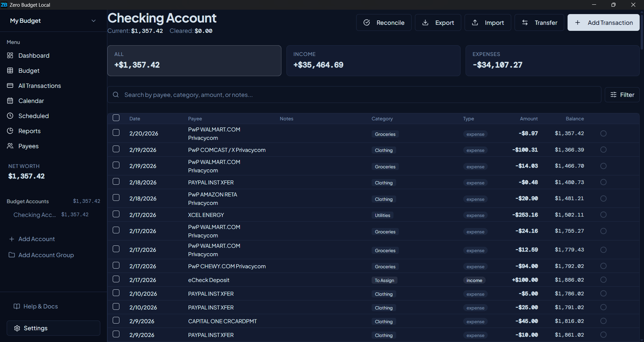Open the Payees list
The image size is (644, 342).
coord(28,146)
